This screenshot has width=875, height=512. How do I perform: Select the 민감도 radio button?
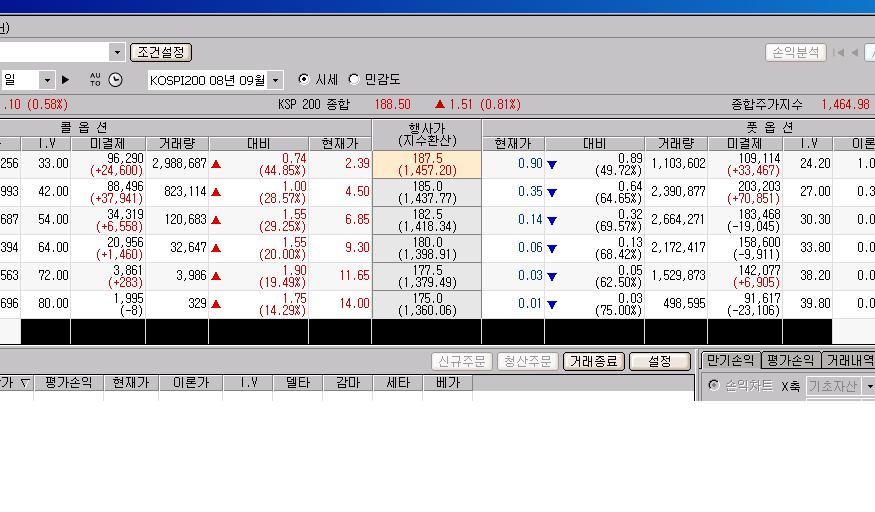[x=354, y=80]
